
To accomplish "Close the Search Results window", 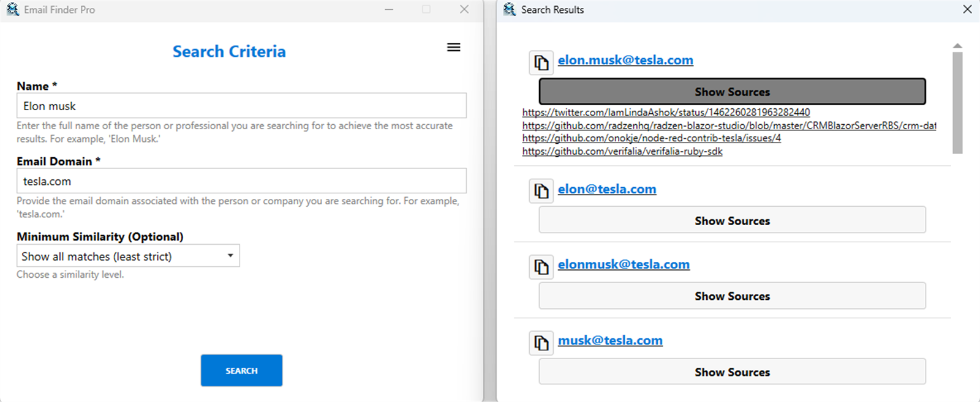I will [967, 9].
